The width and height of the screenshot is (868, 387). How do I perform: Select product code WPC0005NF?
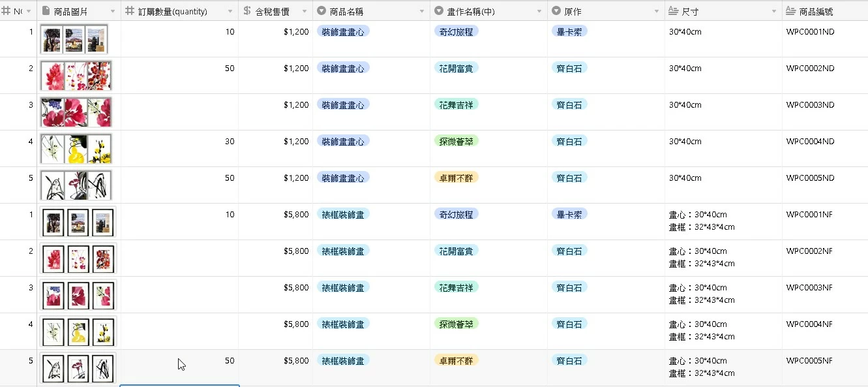click(809, 360)
